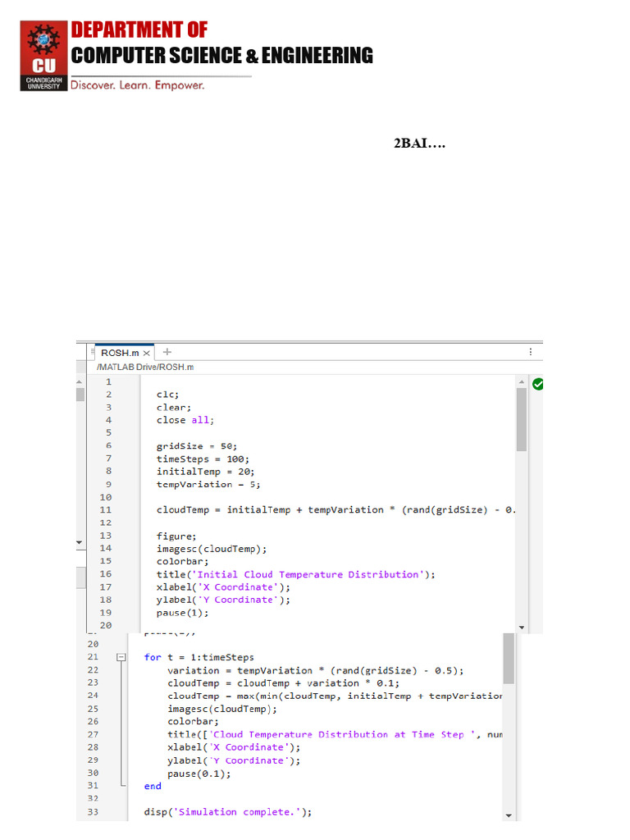Click the 'clc;' code line

(167, 395)
